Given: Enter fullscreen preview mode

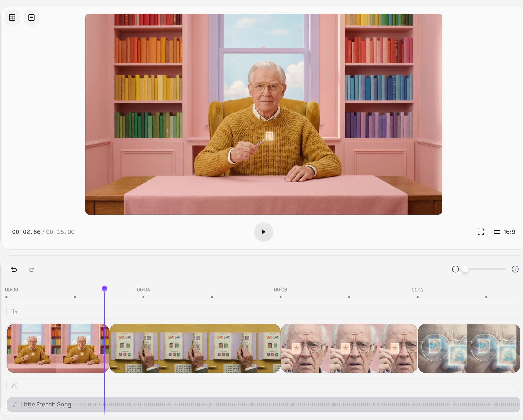Looking at the screenshot, I should click(x=481, y=232).
